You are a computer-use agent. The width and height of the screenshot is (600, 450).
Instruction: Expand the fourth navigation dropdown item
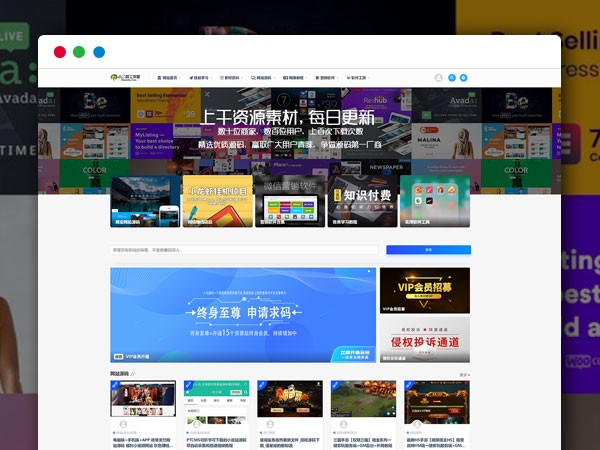point(262,77)
